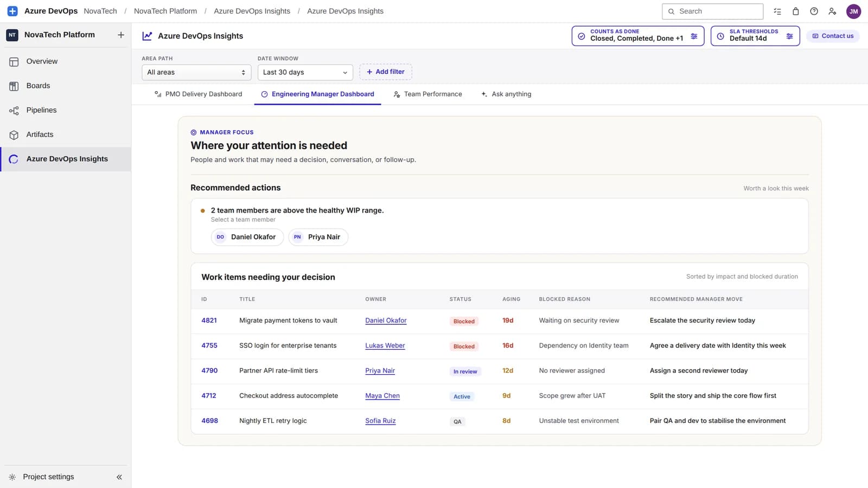Viewport: 868px width, 488px height.
Task: Click the QA status badge
Action: (x=457, y=421)
